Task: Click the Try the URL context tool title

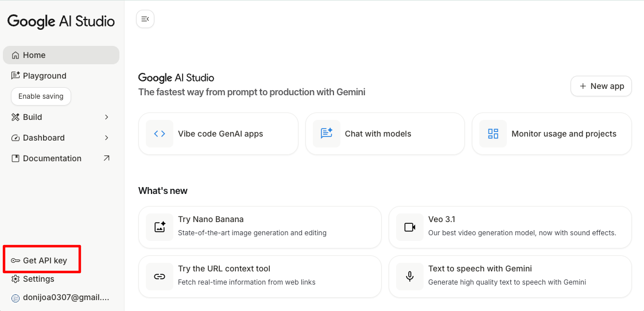Action: 224,269
